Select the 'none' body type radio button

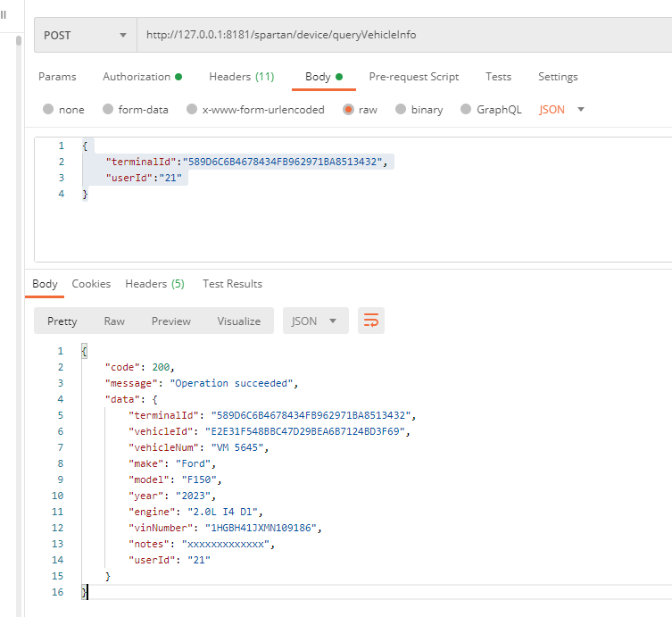click(48, 110)
